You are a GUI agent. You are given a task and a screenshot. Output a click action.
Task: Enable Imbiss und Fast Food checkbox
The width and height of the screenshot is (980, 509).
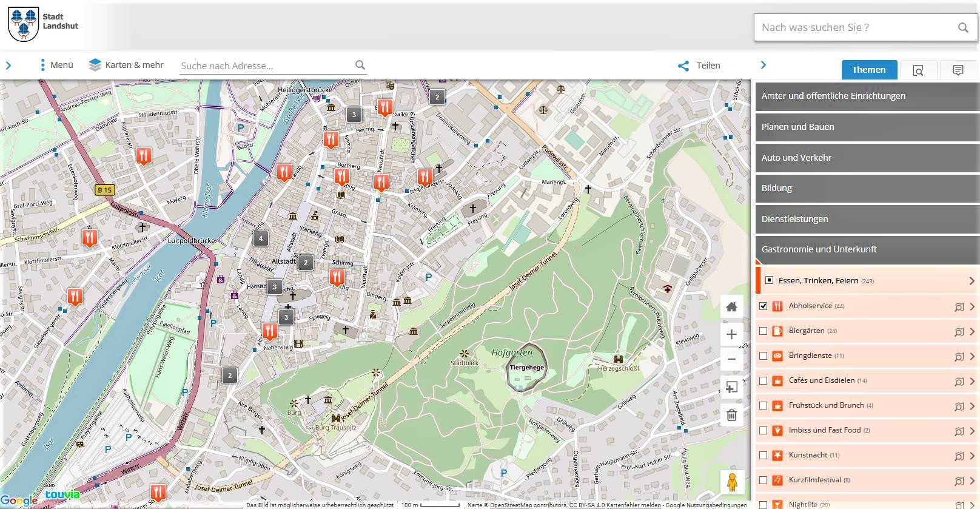pyautogui.click(x=764, y=430)
